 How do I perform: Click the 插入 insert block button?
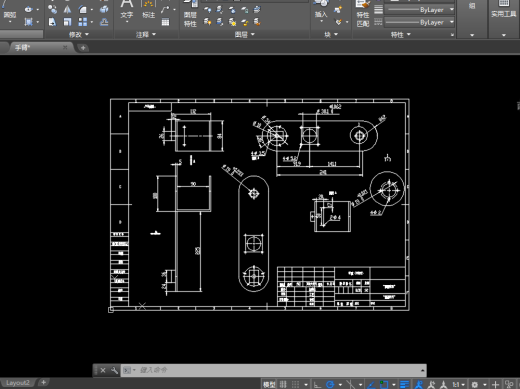[x=321, y=10]
